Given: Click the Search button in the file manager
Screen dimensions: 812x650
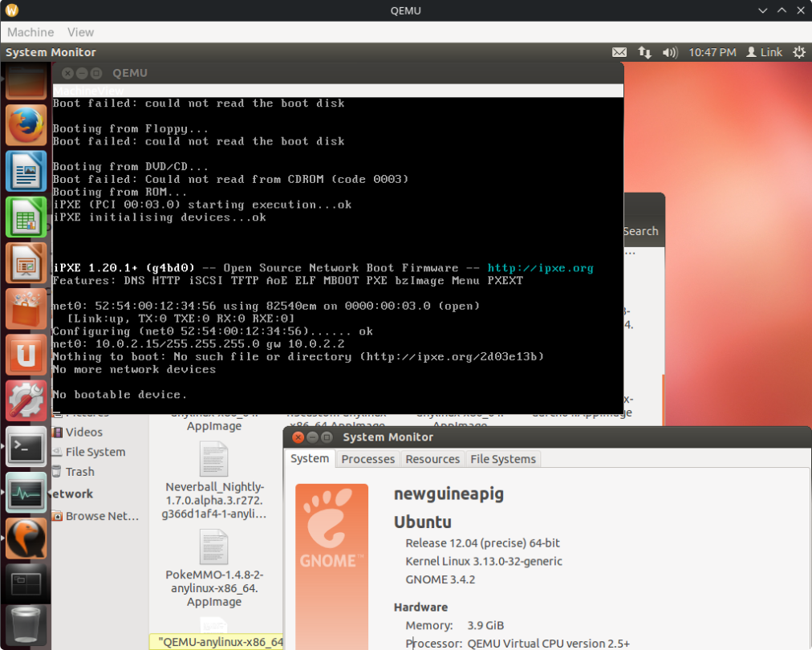Looking at the screenshot, I should [641, 231].
